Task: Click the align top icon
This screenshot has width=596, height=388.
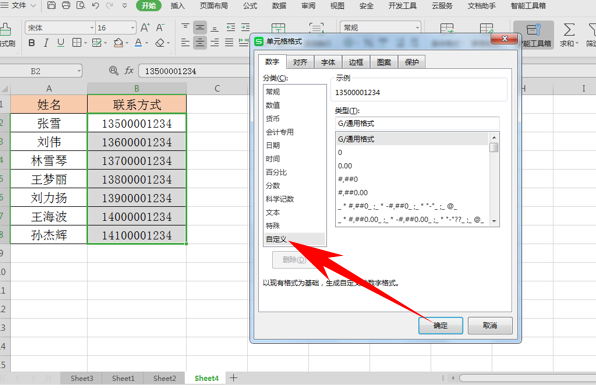Action: point(185,27)
